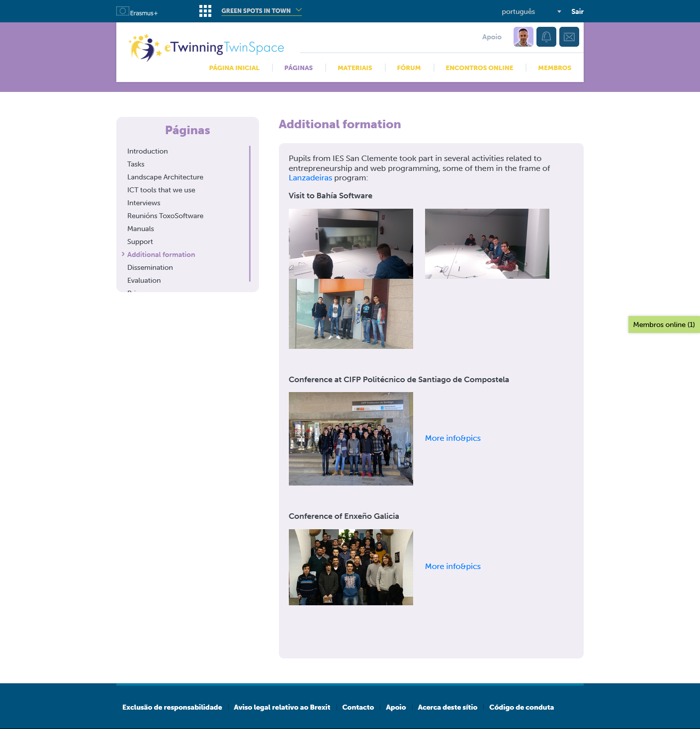The image size is (700, 729).
Task: Follow the Lanzadeiras program link
Action: 310,178
